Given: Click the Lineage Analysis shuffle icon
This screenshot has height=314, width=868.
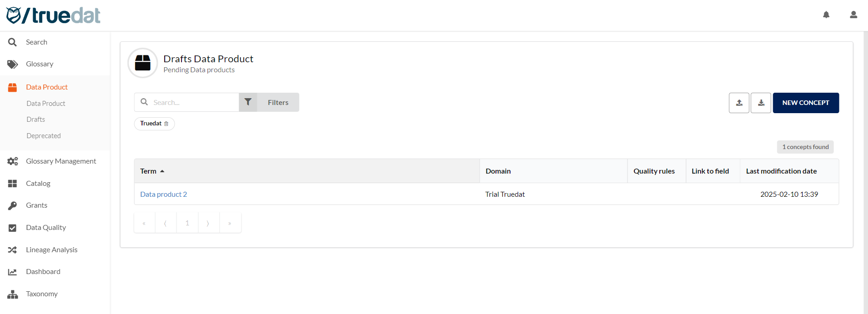Looking at the screenshot, I should [x=12, y=250].
